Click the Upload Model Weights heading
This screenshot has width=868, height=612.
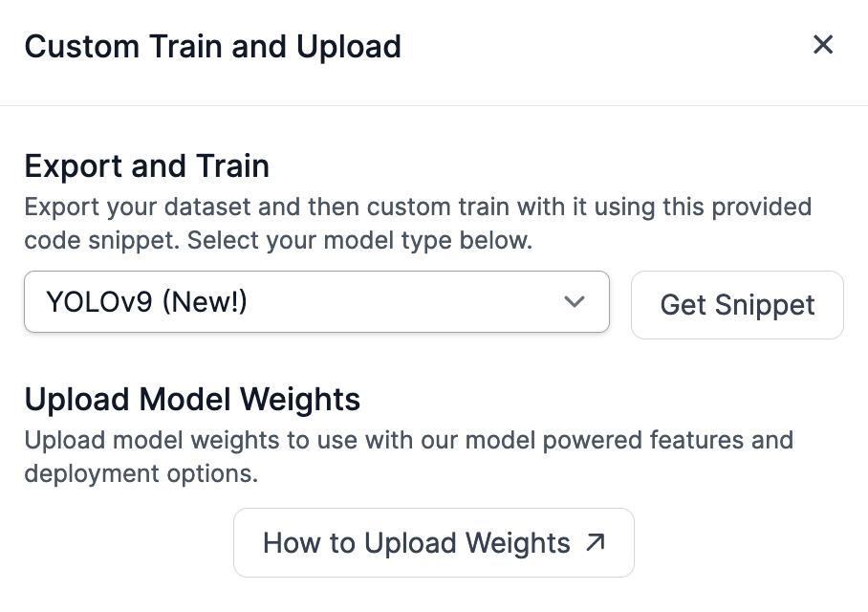tap(192, 399)
